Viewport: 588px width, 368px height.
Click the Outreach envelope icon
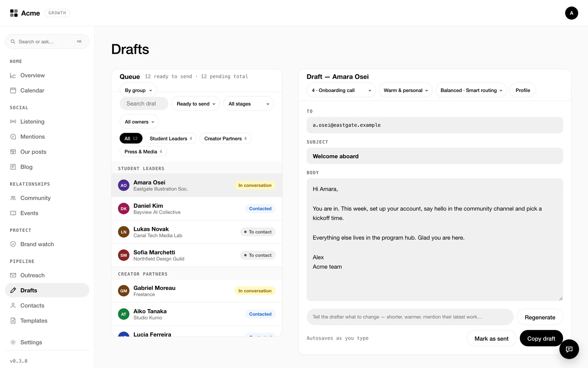tap(13, 275)
